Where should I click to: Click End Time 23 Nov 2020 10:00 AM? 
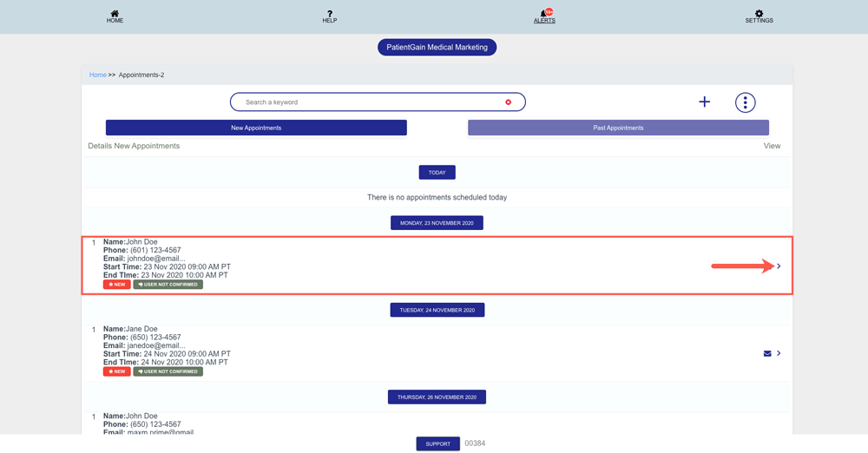coord(166,275)
